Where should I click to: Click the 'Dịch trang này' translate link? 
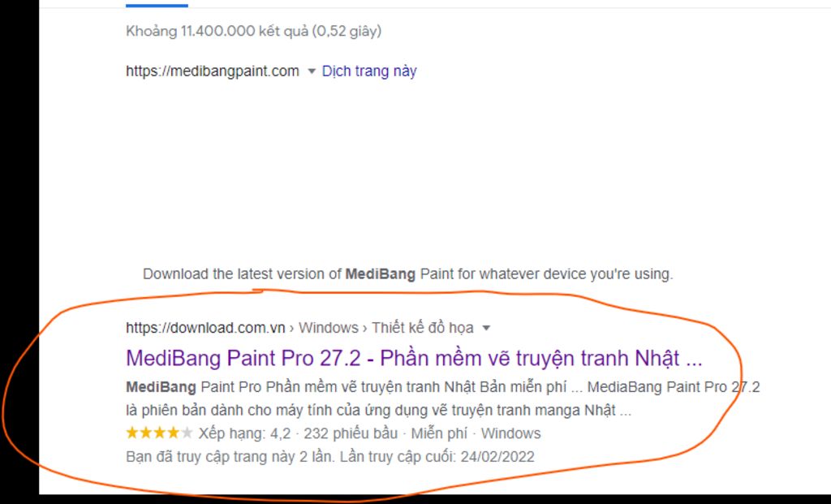[x=369, y=71]
